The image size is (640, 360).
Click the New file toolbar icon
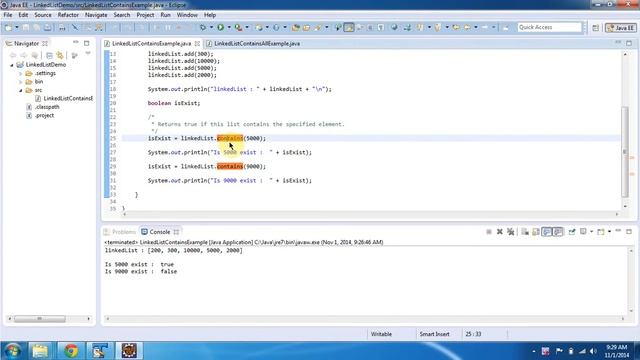click(8, 27)
